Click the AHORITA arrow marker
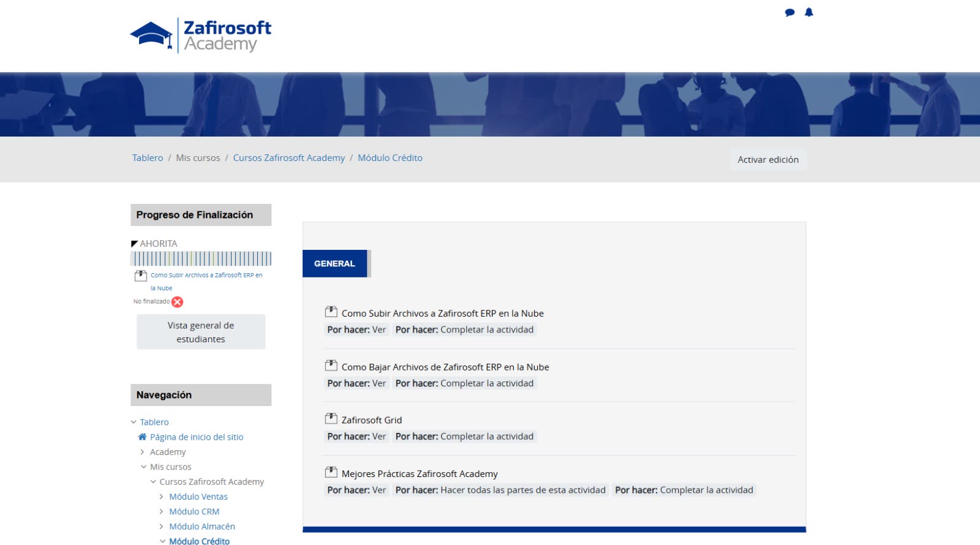The height and width of the screenshot is (545, 980). tap(135, 244)
